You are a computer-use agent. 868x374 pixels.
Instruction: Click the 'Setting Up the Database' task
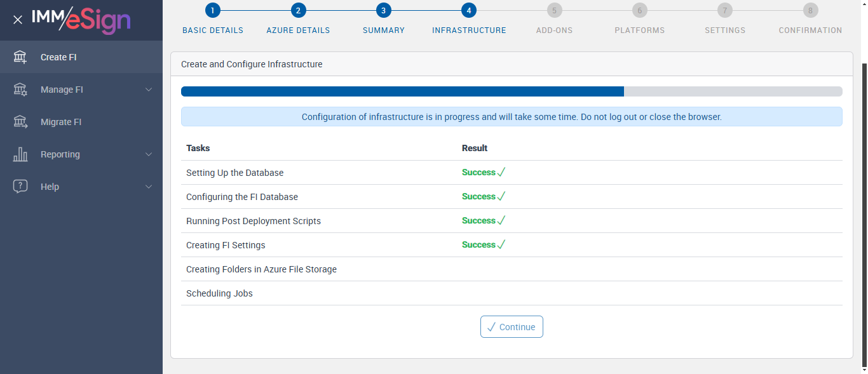235,173
